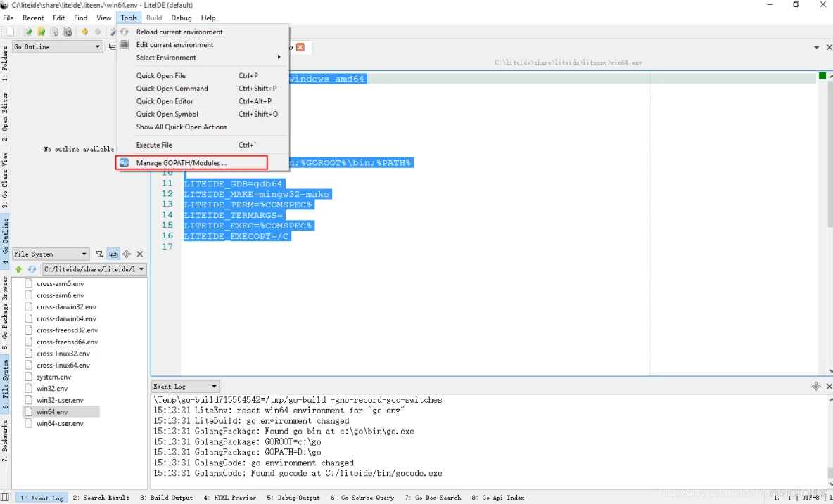
Task: Click the Save All toolbar icon
Action: [x=68, y=32]
